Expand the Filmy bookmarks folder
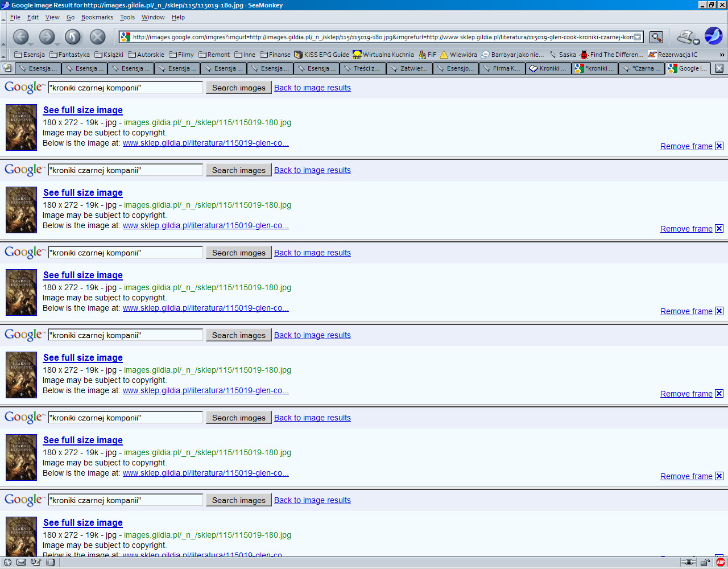The image size is (728, 569). coord(181,55)
